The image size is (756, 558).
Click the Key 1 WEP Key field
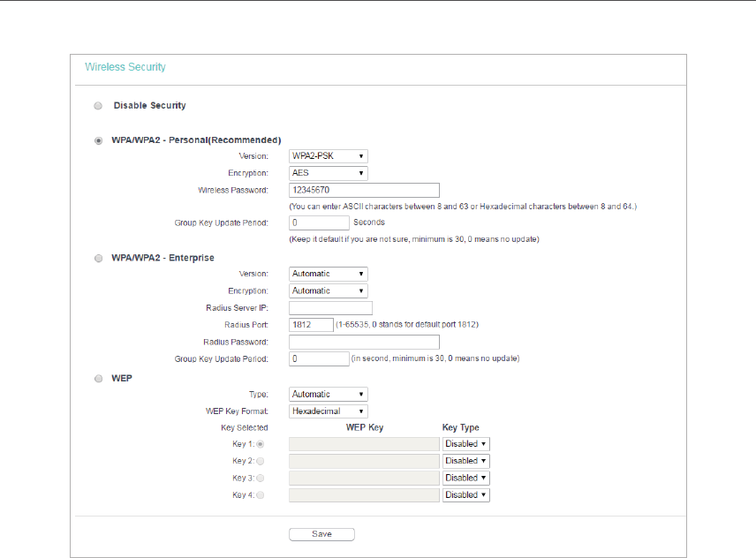coord(364,444)
